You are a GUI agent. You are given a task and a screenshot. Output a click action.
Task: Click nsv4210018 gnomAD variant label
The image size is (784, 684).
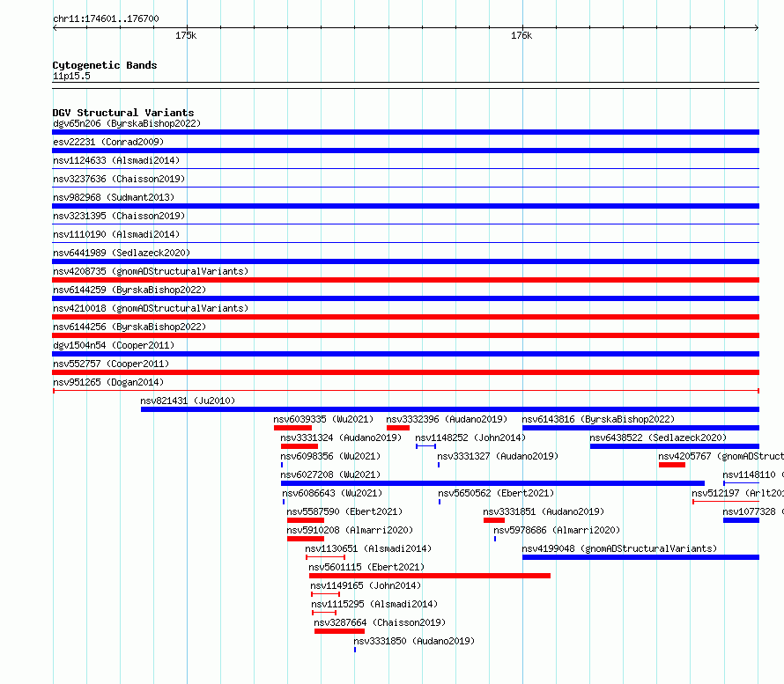coord(151,308)
